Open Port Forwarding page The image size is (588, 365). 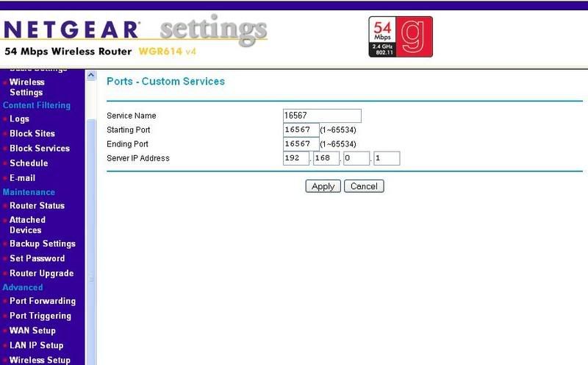coord(43,301)
